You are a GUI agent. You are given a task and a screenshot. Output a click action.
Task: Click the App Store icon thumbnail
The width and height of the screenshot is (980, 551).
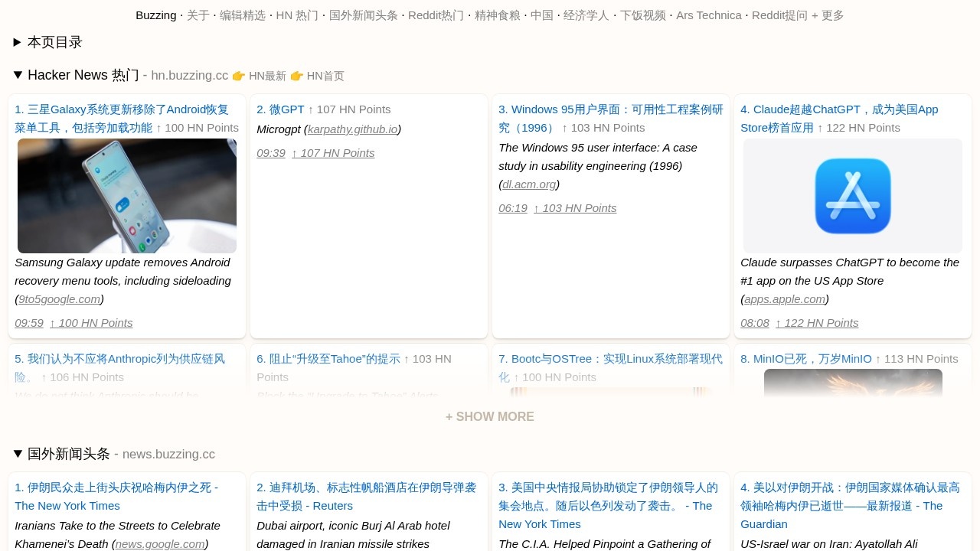click(x=852, y=196)
